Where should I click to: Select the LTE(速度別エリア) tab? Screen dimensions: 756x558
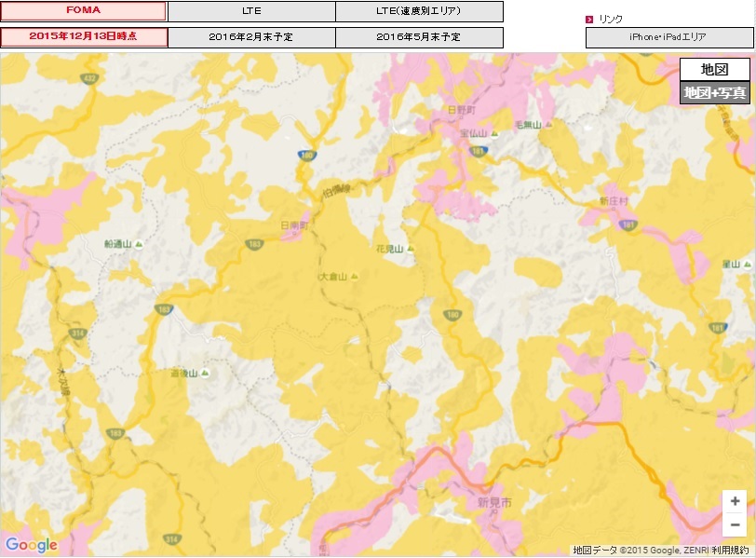[x=419, y=11]
